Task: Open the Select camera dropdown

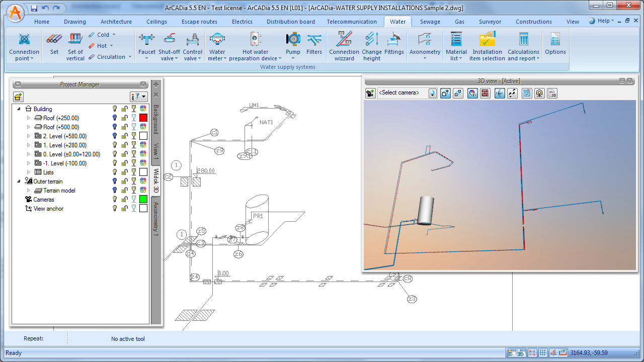Action: coord(433,93)
